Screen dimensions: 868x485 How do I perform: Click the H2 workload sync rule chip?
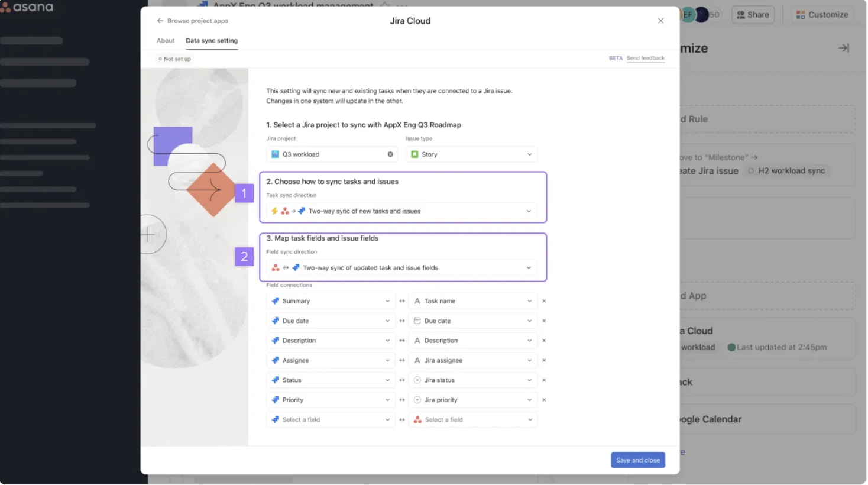(786, 171)
